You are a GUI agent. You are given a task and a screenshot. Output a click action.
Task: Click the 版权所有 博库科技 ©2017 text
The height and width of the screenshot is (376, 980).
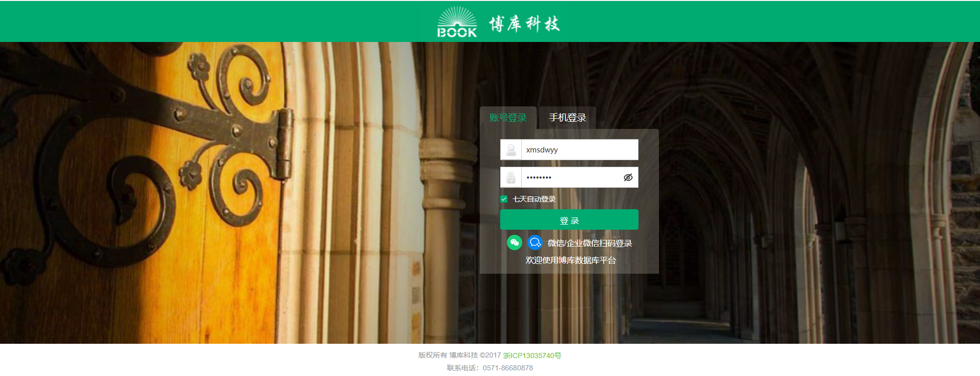[x=459, y=355]
